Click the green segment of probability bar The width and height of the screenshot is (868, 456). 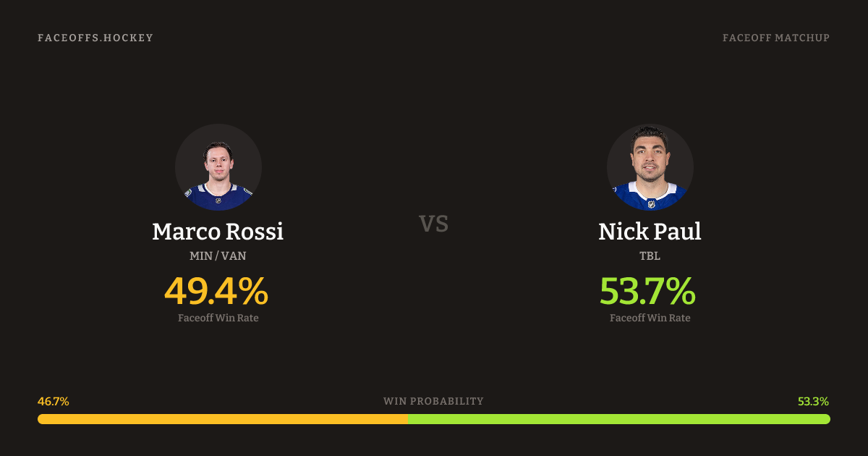pyautogui.click(x=618, y=419)
